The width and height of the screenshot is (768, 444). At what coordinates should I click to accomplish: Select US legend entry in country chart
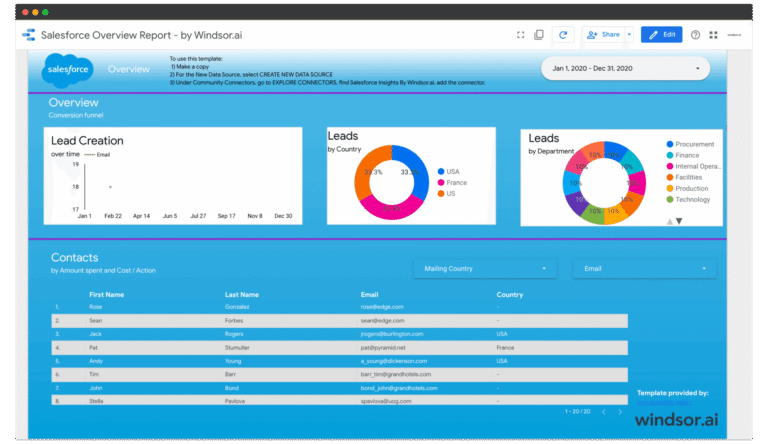446,194
